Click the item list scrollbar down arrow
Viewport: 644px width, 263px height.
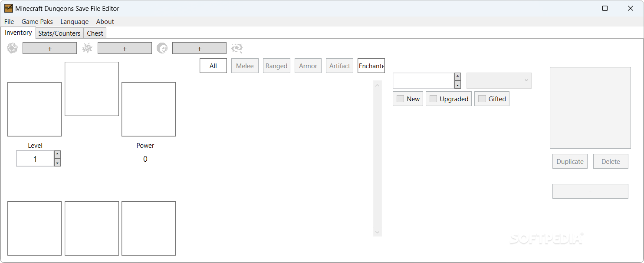coord(377,232)
